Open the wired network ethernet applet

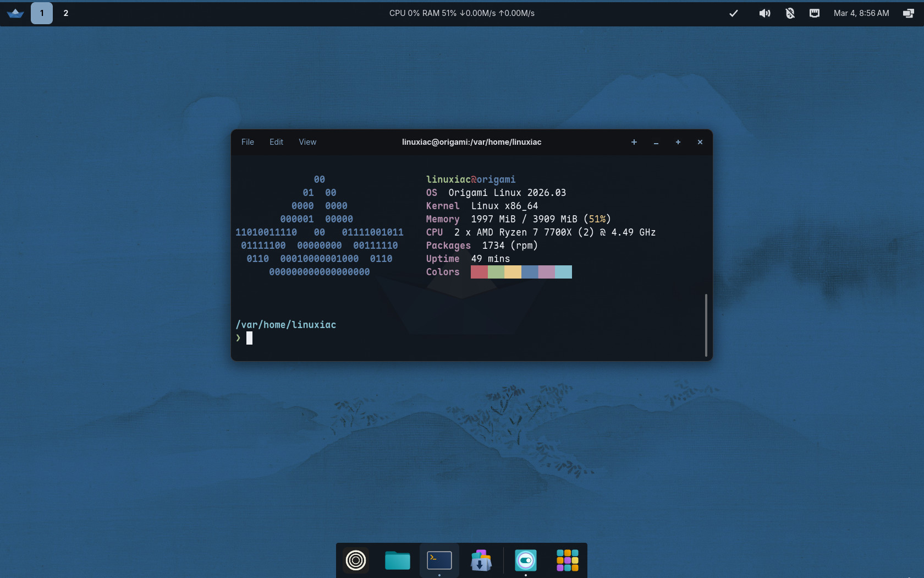(x=815, y=13)
